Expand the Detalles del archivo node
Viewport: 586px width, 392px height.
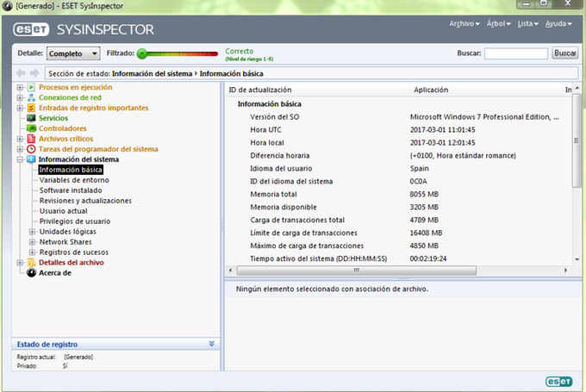click(20, 263)
